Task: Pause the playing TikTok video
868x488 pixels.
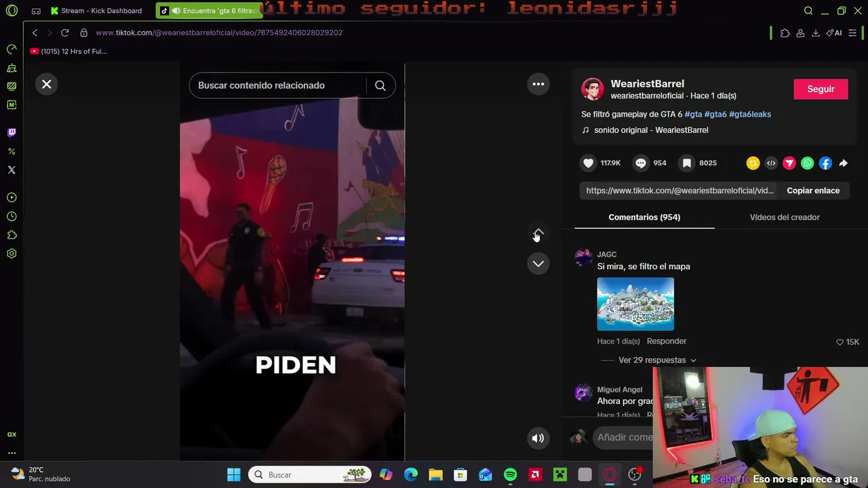Action: (x=292, y=262)
